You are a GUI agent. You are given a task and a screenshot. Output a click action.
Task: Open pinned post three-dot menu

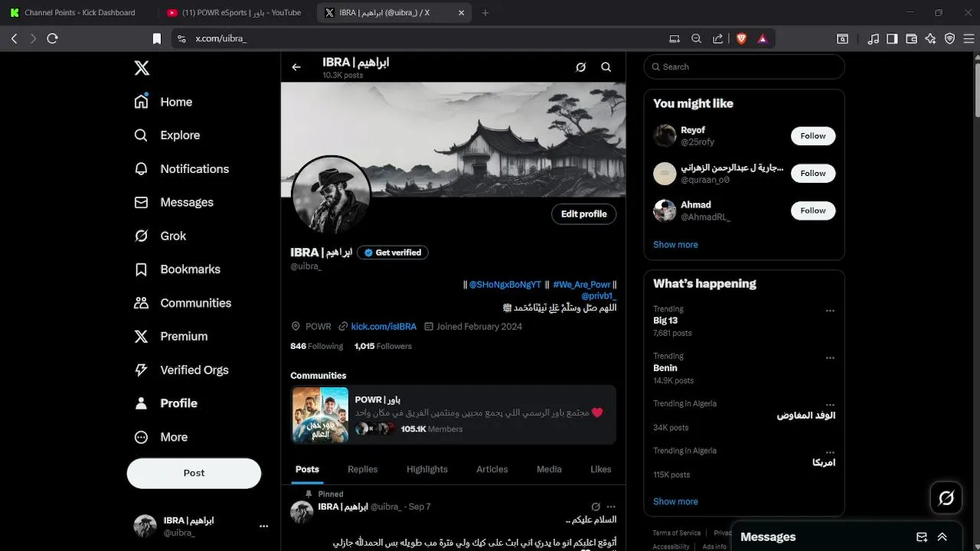tap(611, 507)
